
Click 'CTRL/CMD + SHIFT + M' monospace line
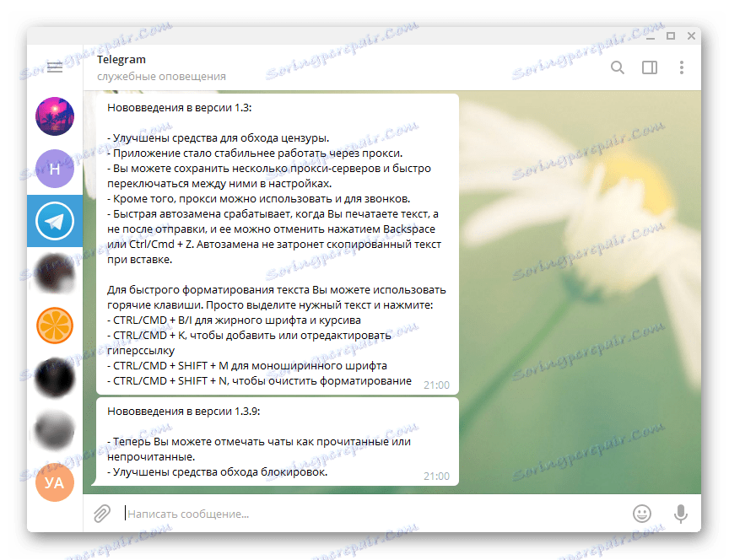tap(247, 366)
